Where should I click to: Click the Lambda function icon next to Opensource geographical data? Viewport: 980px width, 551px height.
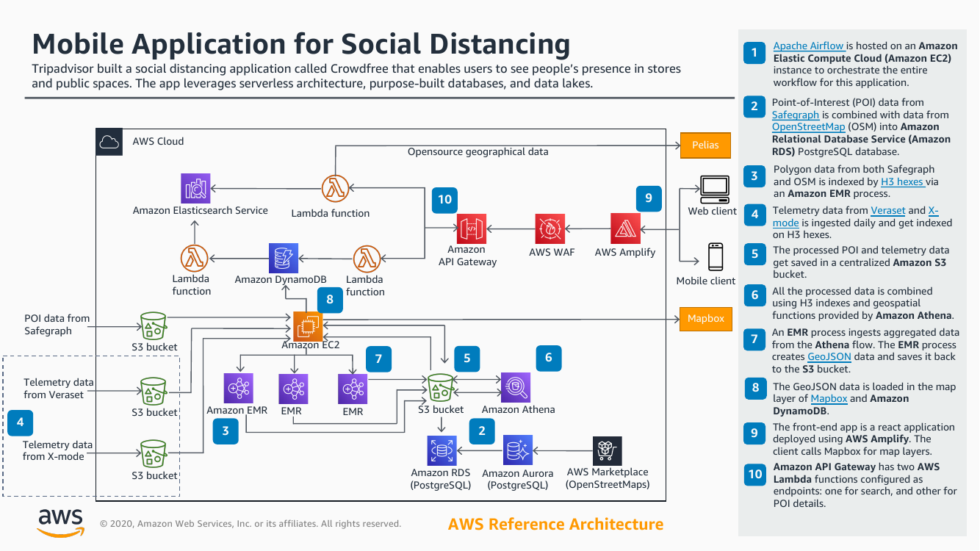pyautogui.click(x=336, y=189)
